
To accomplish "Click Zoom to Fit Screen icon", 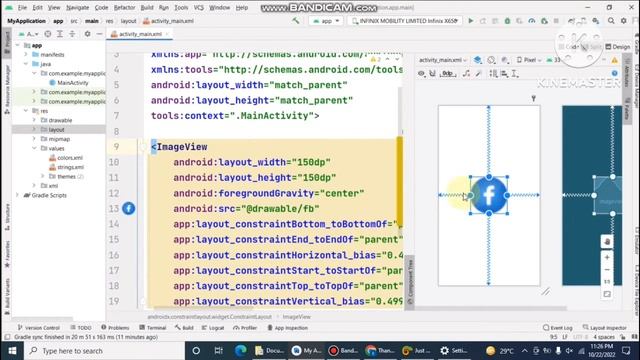I will (607, 294).
